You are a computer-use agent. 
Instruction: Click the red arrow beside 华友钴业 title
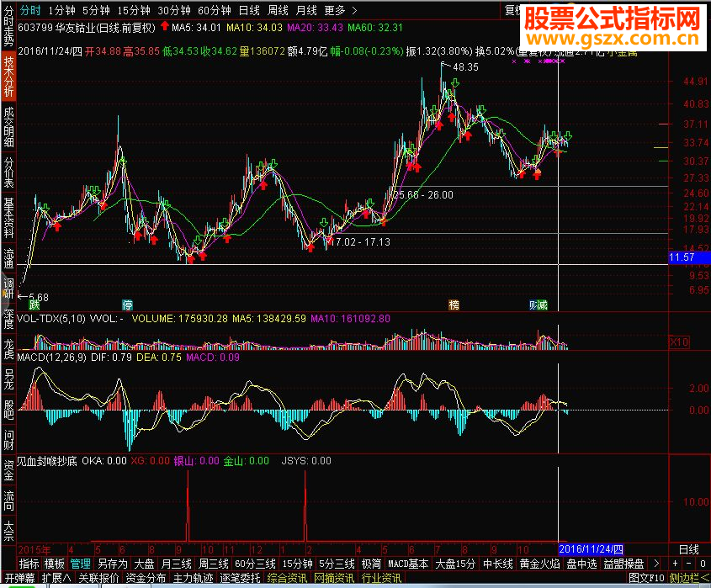[165, 26]
